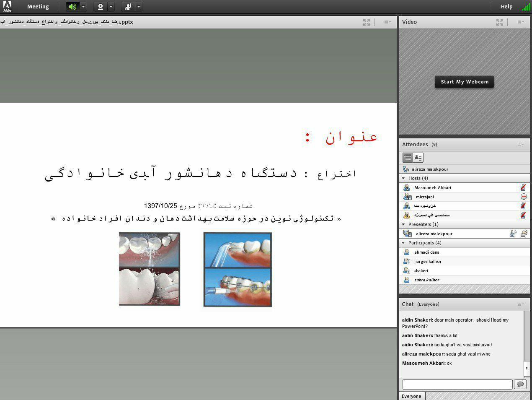Toggle the raise hand status icon

pyautogui.click(x=128, y=7)
